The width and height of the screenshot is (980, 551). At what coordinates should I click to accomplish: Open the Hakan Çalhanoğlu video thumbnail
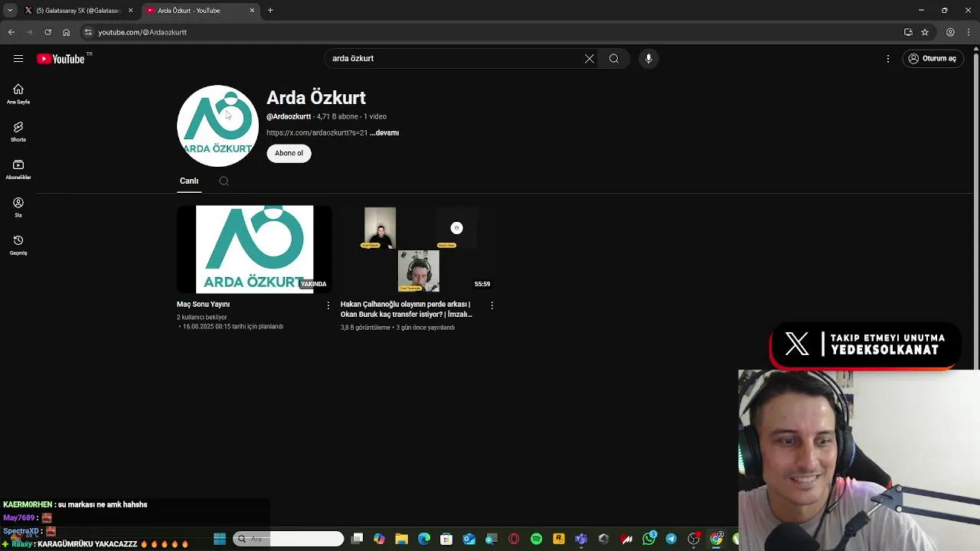(418, 249)
